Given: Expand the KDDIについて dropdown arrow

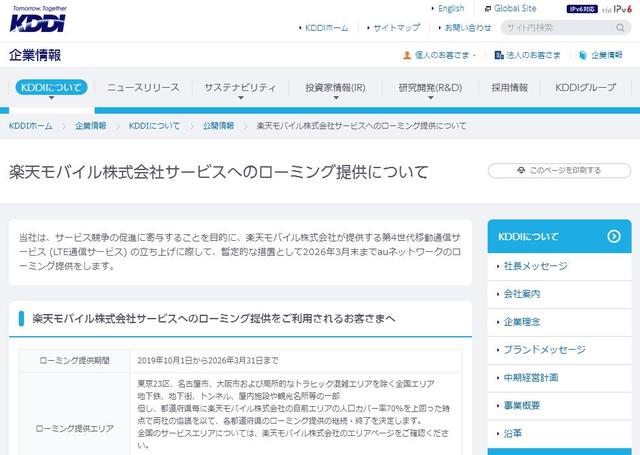Looking at the screenshot, I should click(x=51, y=98).
